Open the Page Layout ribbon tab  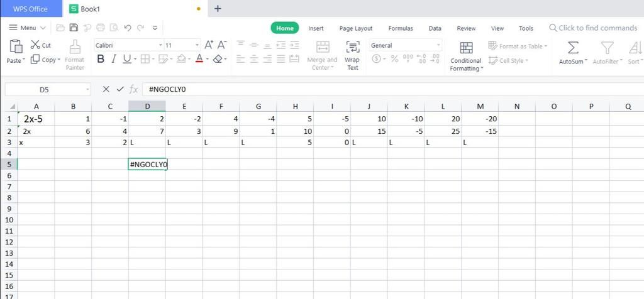pyautogui.click(x=356, y=28)
